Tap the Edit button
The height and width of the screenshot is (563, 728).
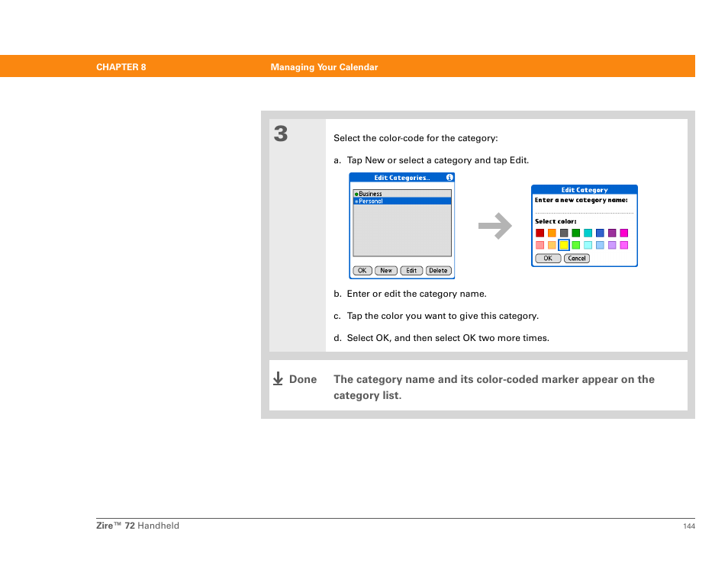click(x=411, y=271)
